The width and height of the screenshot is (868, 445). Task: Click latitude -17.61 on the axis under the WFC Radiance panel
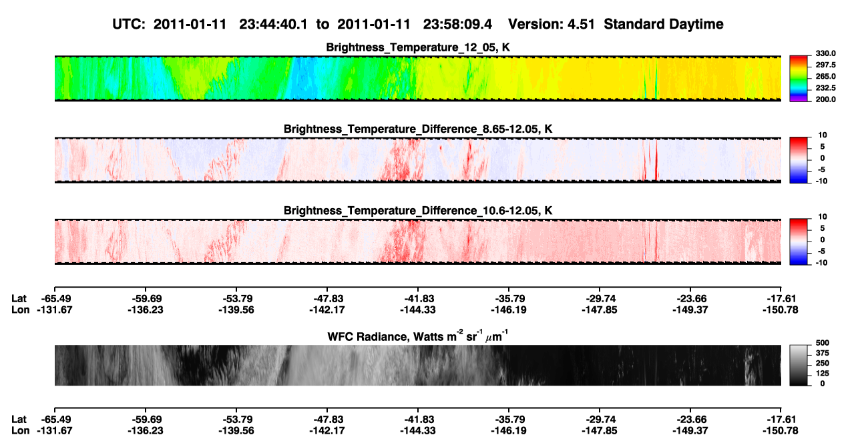781,419
